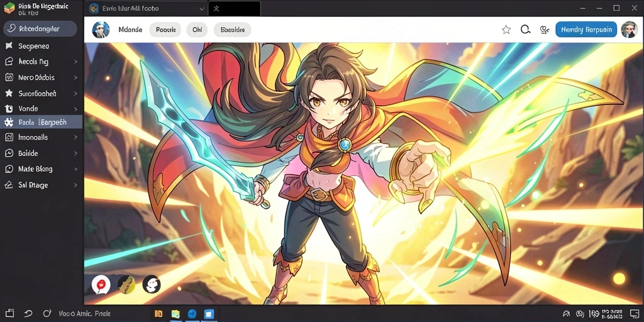The image size is (644, 322).
Task: Click the icon beside the 'Seopenea' sidebar item
Action: pyautogui.click(x=9, y=46)
